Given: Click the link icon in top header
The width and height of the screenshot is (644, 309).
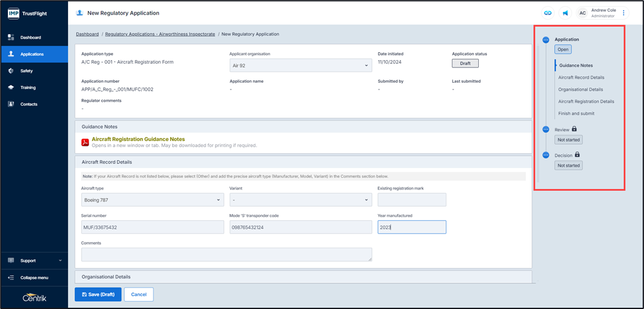Looking at the screenshot, I should 548,13.
